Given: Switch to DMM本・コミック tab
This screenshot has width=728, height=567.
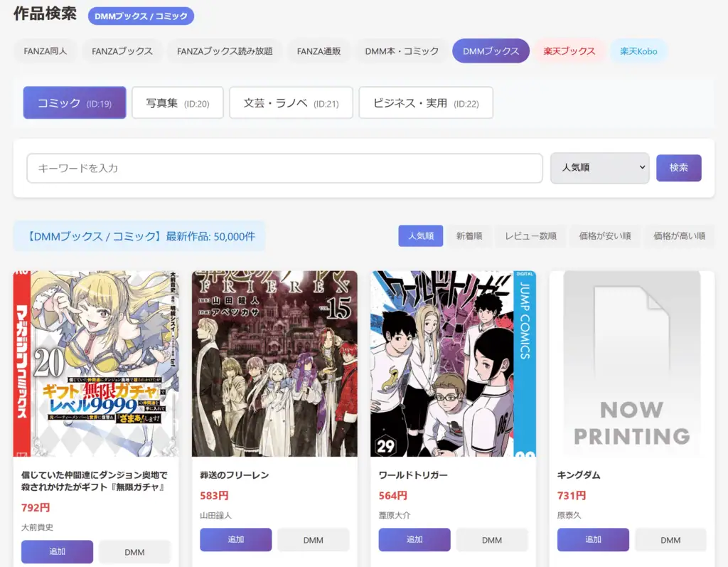Looking at the screenshot, I should click(402, 51).
